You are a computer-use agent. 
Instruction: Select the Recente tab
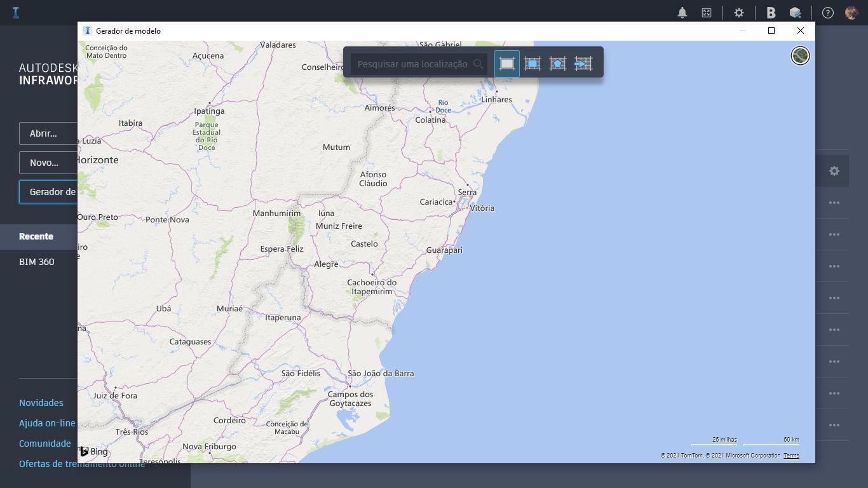pos(36,236)
